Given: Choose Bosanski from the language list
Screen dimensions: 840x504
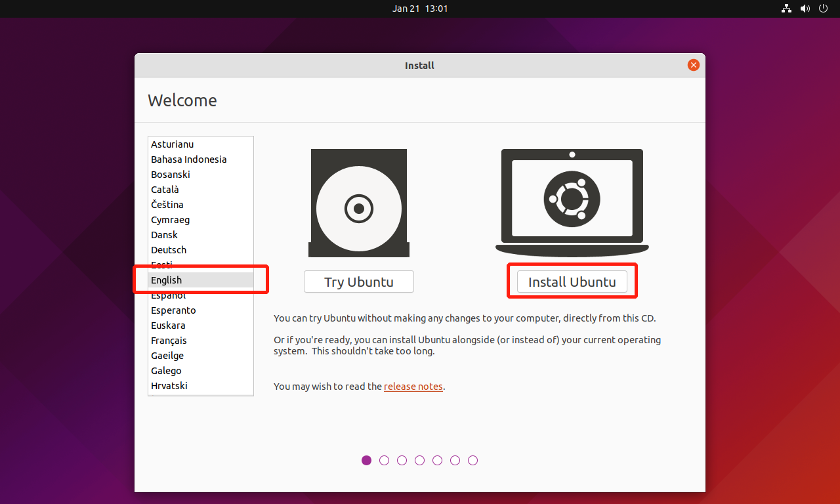Looking at the screenshot, I should click(201, 175).
